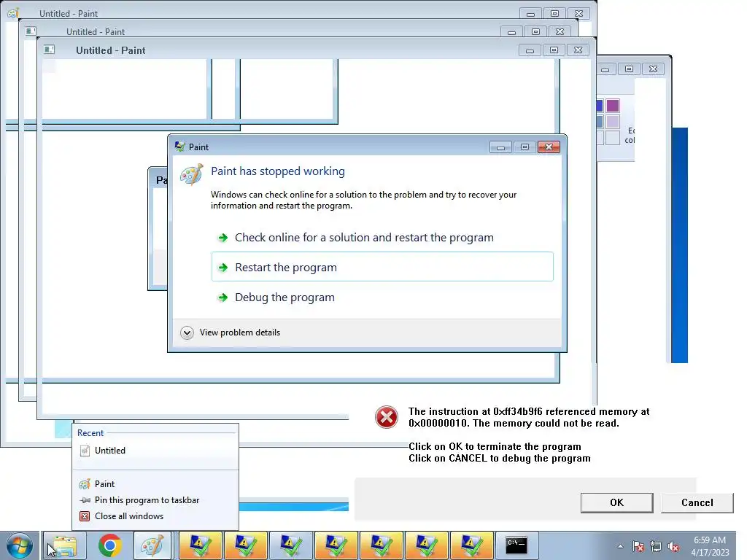Click the memory could not be read message

[529, 417]
